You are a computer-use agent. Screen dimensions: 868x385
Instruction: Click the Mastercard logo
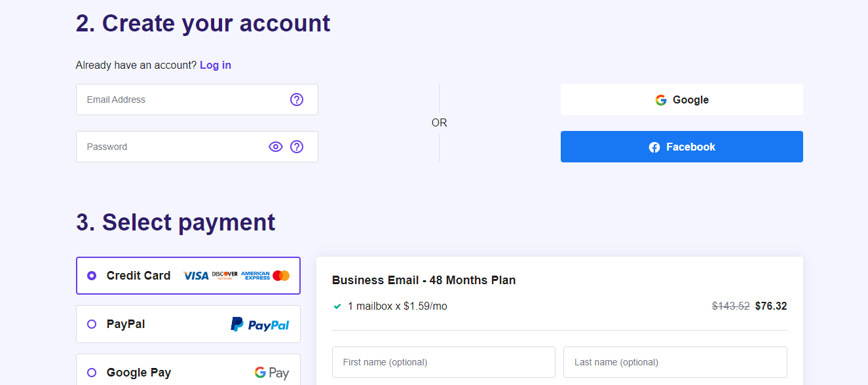click(x=280, y=274)
